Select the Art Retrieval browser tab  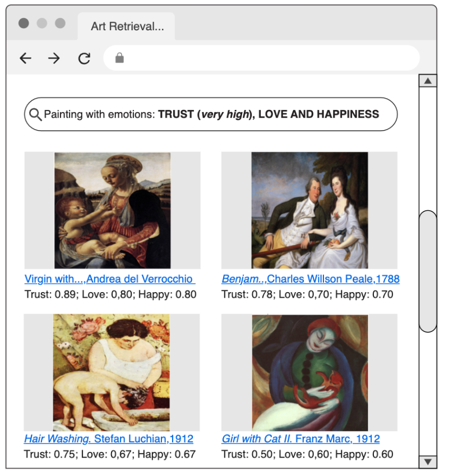point(127,26)
